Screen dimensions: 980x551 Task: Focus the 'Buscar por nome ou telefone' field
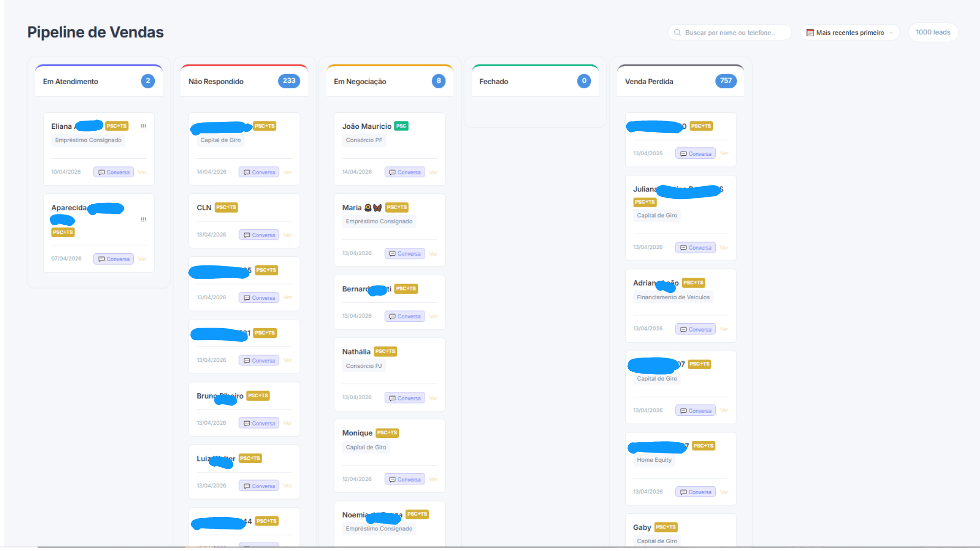[729, 32]
